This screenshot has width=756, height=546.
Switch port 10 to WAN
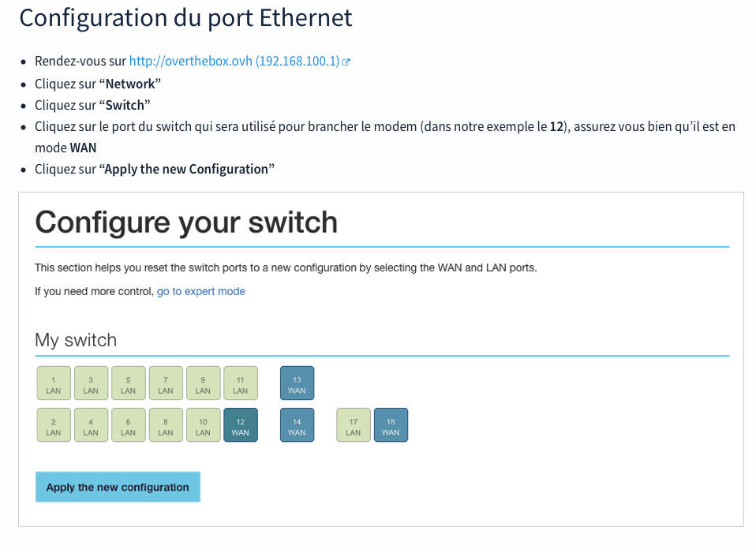(x=203, y=425)
